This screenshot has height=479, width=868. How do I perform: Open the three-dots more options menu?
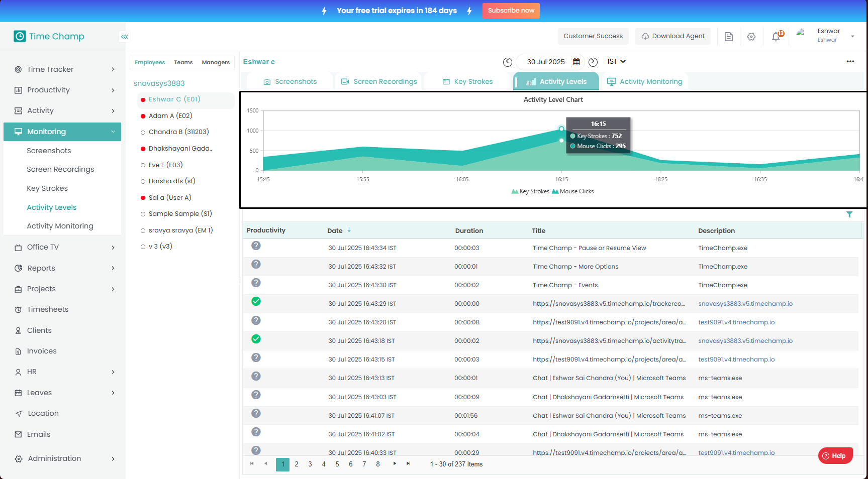click(850, 61)
